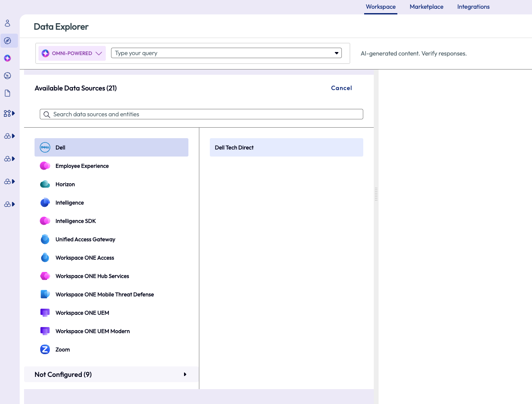
Task: Click the search magnifier icon in the search bar
Action: tap(47, 114)
